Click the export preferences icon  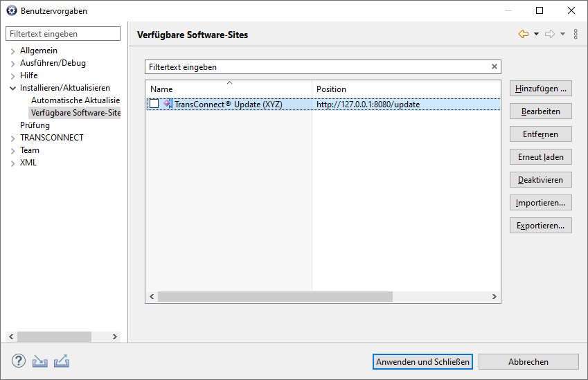click(x=62, y=361)
